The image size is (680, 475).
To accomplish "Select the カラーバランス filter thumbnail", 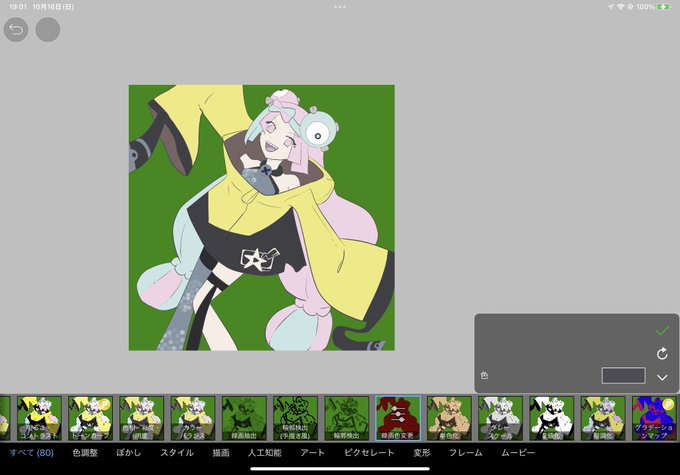I will click(x=193, y=418).
